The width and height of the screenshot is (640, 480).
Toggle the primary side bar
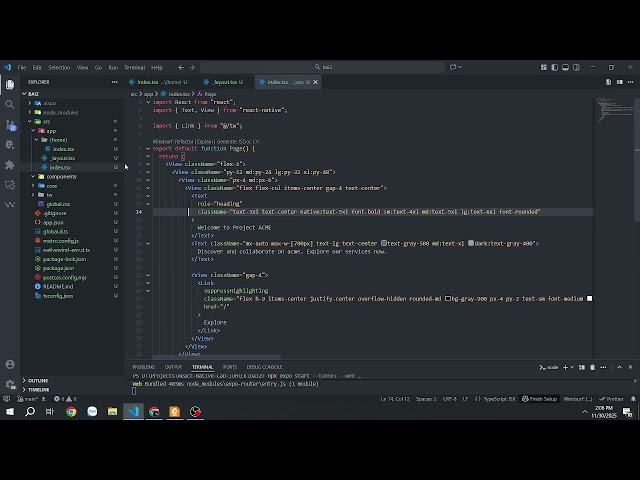554,67
